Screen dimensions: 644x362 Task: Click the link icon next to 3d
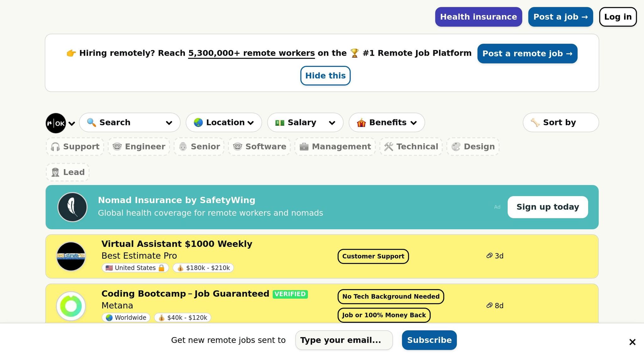[x=489, y=256]
